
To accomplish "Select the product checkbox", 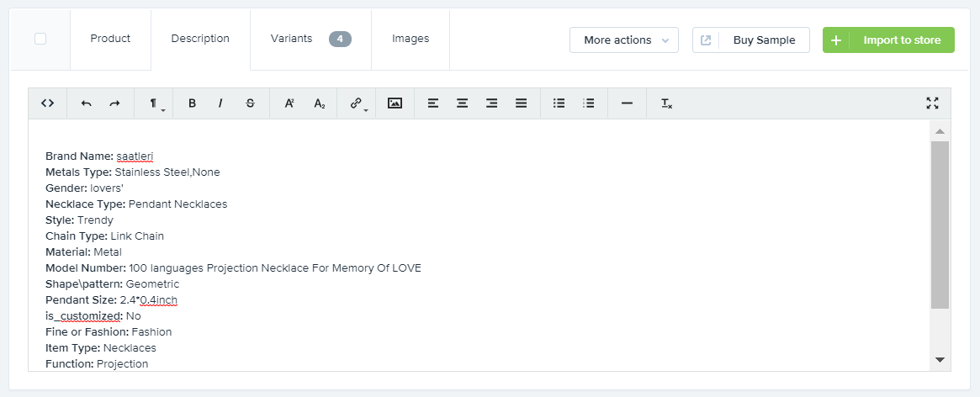I will pyautogui.click(x=40, y=39).
